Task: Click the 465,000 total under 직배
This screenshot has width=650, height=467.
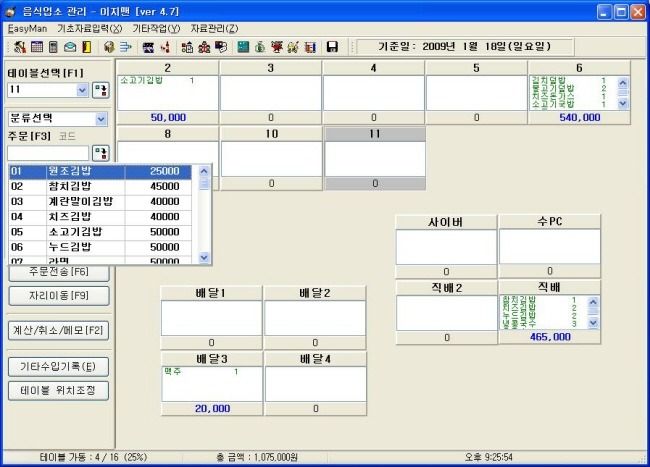Action: 550,337
